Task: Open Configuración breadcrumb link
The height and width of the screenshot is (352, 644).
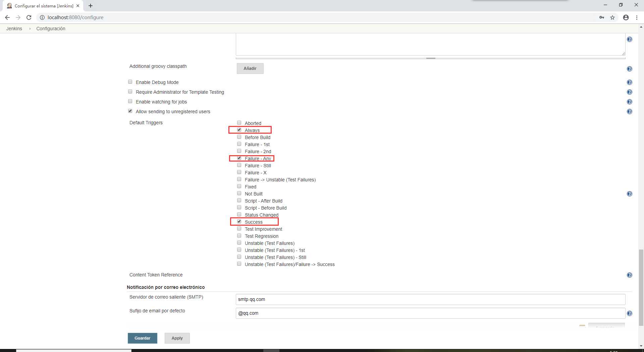Action: pos(51,29)
